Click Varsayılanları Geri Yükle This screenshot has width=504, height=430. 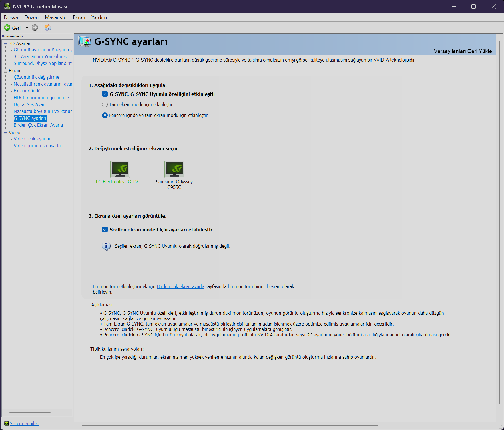click(463, 51)
